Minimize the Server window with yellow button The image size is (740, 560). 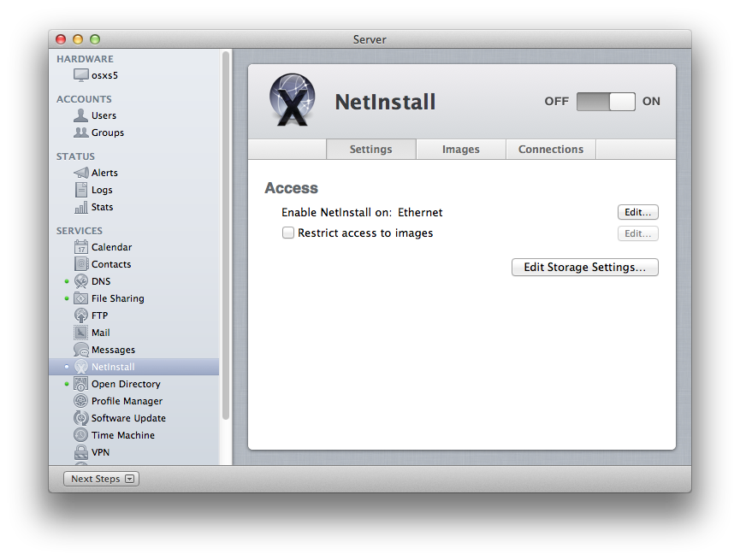78,39
